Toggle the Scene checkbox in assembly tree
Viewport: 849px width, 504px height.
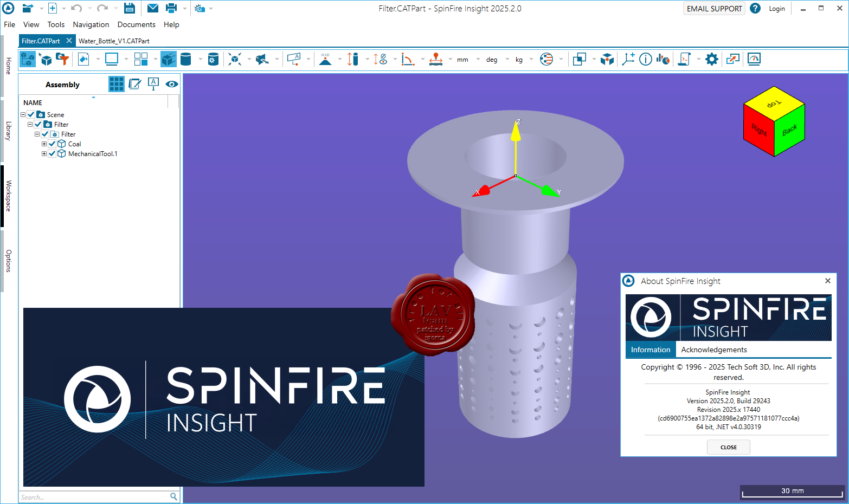31,114
